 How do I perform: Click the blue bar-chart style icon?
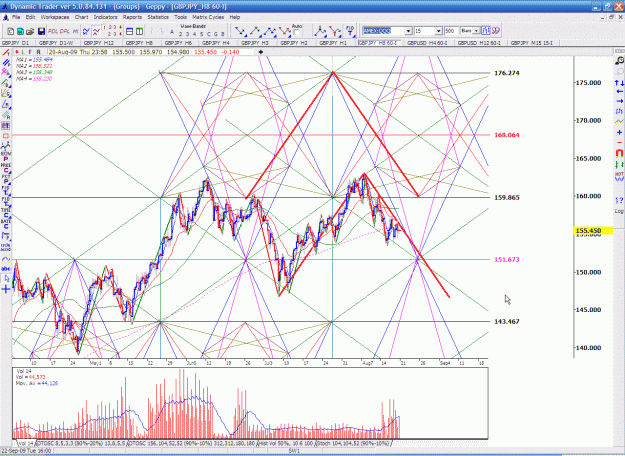485,31
